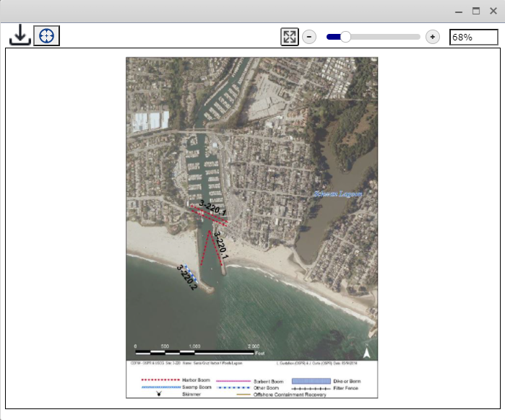Image resolution: width=505 pixels, height=420 pixels.
Task: Click the Schwan Lagoon map label
Action: 337,194
